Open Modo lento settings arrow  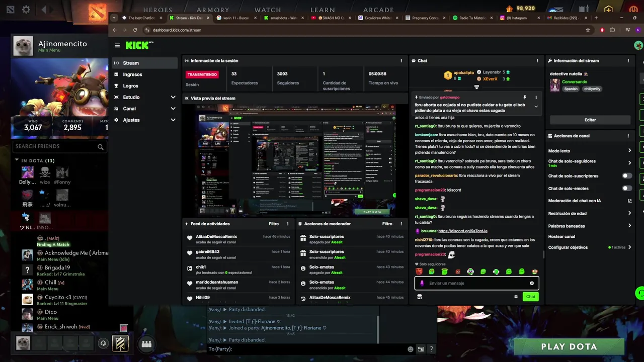629,151
